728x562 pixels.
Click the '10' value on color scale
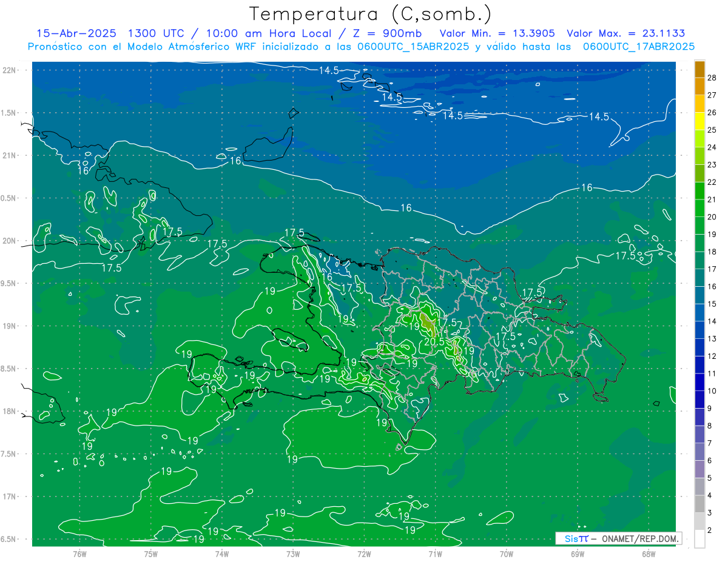[x=712, y=391]
